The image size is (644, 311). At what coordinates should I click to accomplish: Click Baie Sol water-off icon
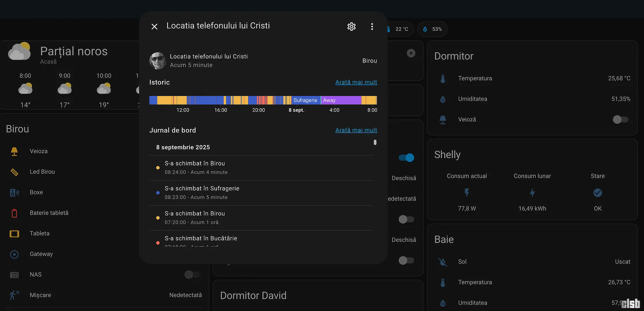pyautogui.click(x=443, y=262)
